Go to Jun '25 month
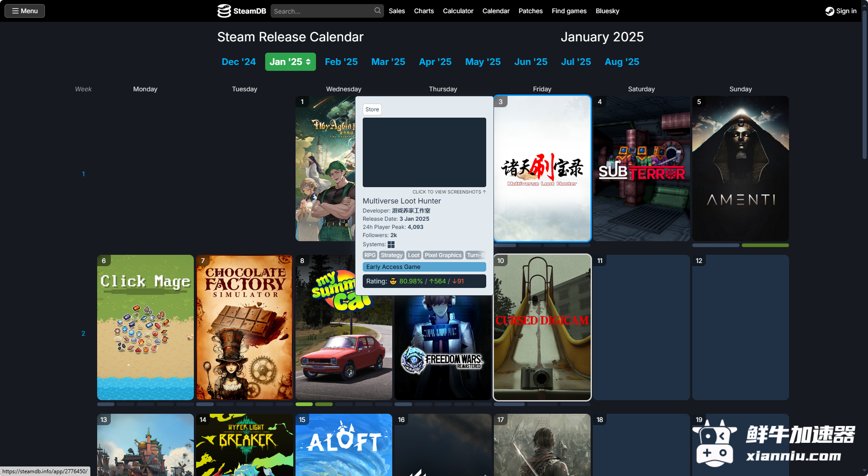The height and width of the screenshot is (476, 868). pyautogui.click(x=531, y=62)
